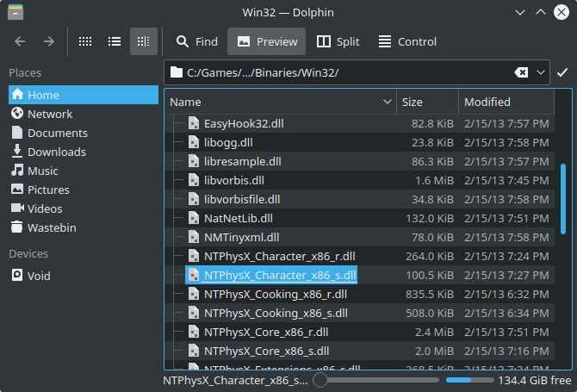Image resolution: width=577 pixels, height=392 pixels.
Task: Click the free disk space bar
Action: click(470, 380)
